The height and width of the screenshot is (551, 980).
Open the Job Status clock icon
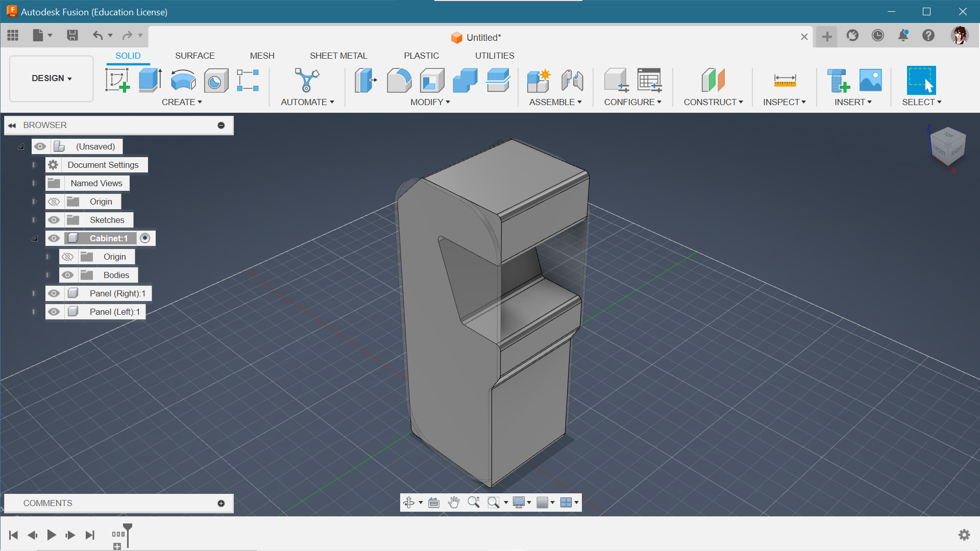(878, 35)
